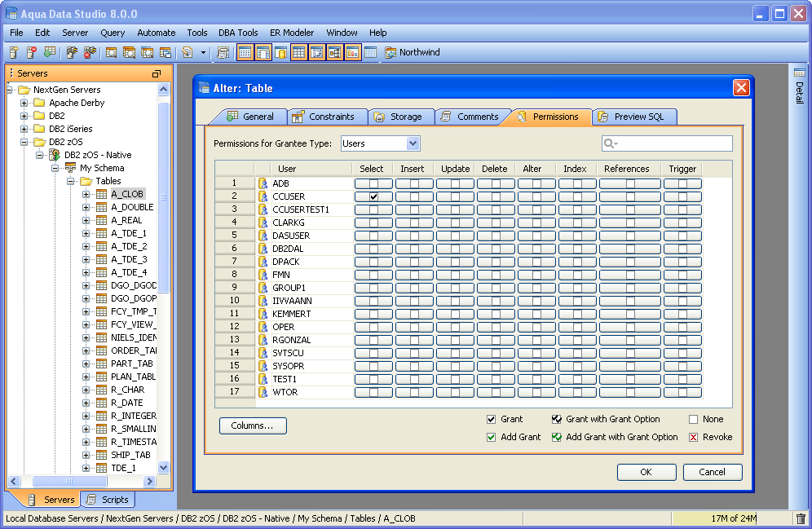Viewport: 812px width, 529px height.
Task: Click the script document toolbar icon
Action: [188, 52]
